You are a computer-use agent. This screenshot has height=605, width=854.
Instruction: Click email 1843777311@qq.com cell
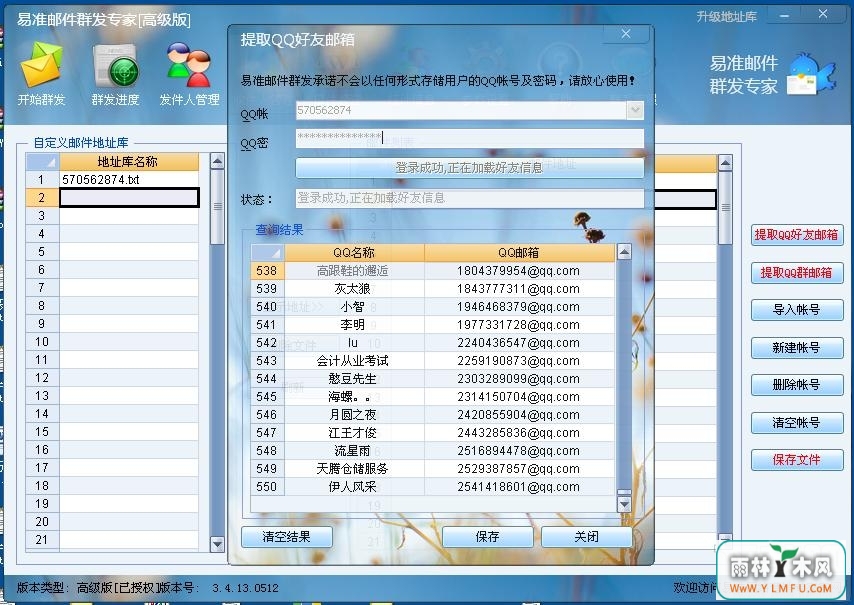(x=519, y=289)
